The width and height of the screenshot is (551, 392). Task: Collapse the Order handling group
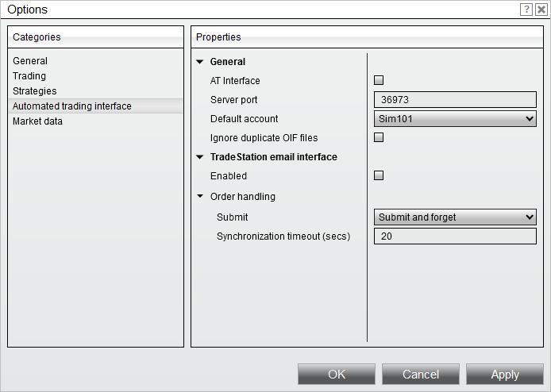199,196
